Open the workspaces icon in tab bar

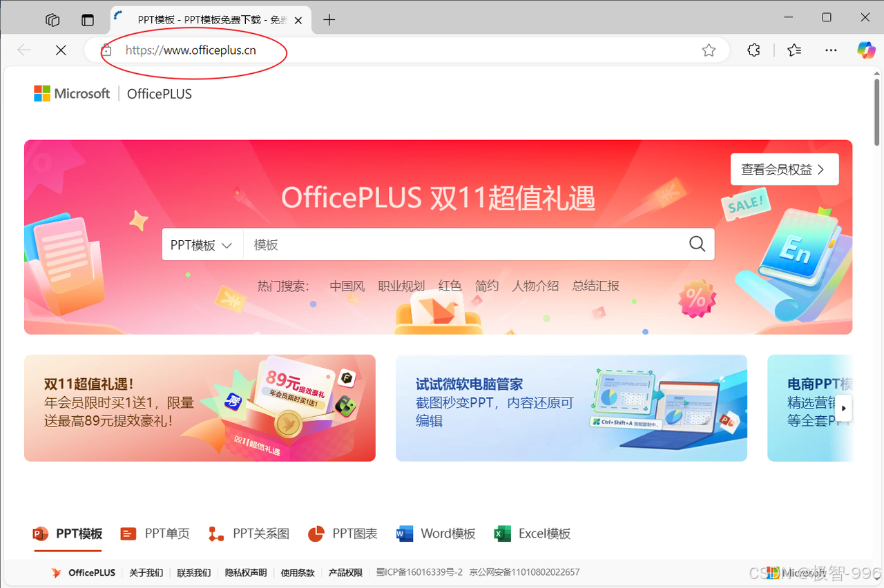point(52,20)
